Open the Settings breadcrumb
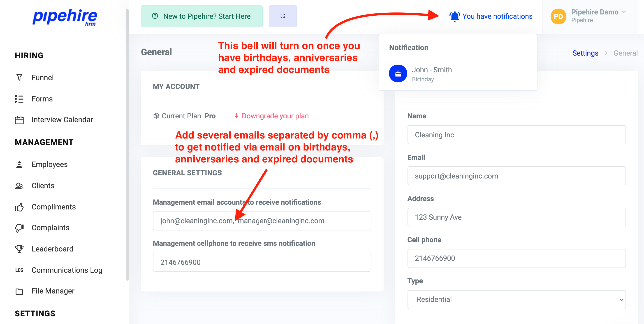The height and width of the screenshot is (324, 644). coord(585,53)
